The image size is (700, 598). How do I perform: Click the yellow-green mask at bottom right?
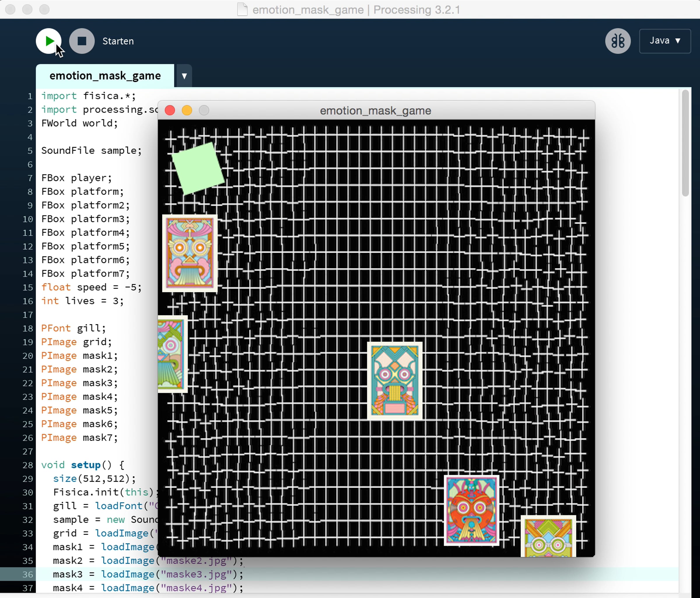[x=548, y=537]
